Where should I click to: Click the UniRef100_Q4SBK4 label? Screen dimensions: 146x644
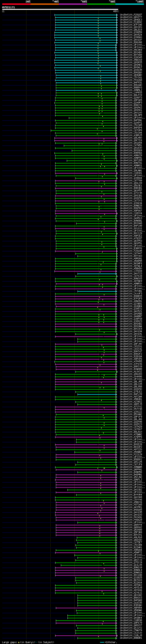click(131, 618)
